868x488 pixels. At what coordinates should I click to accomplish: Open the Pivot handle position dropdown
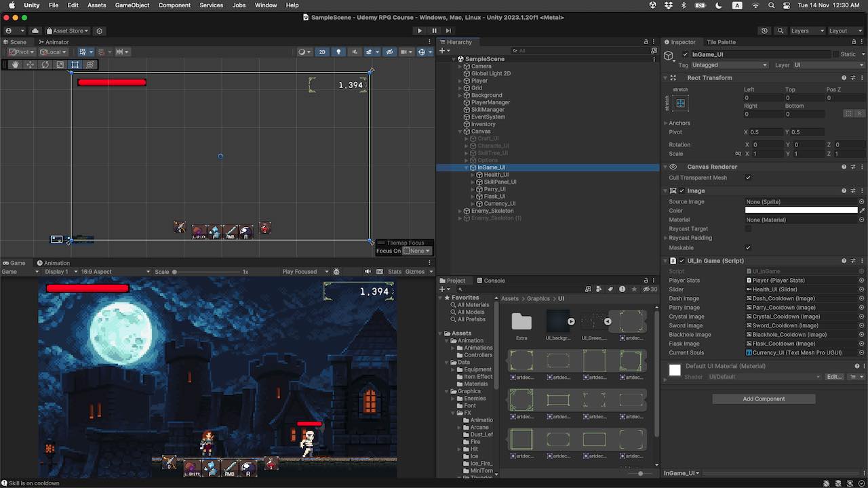(x=22, y=52)
